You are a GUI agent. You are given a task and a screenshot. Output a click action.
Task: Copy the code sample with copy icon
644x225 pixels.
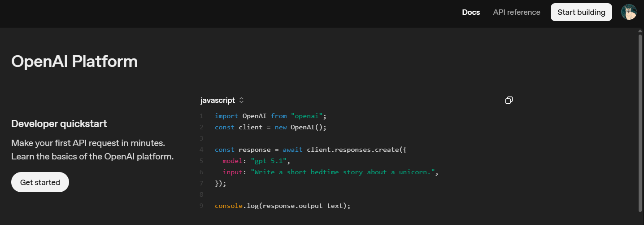pyautogui.click(x=509, y=100)
